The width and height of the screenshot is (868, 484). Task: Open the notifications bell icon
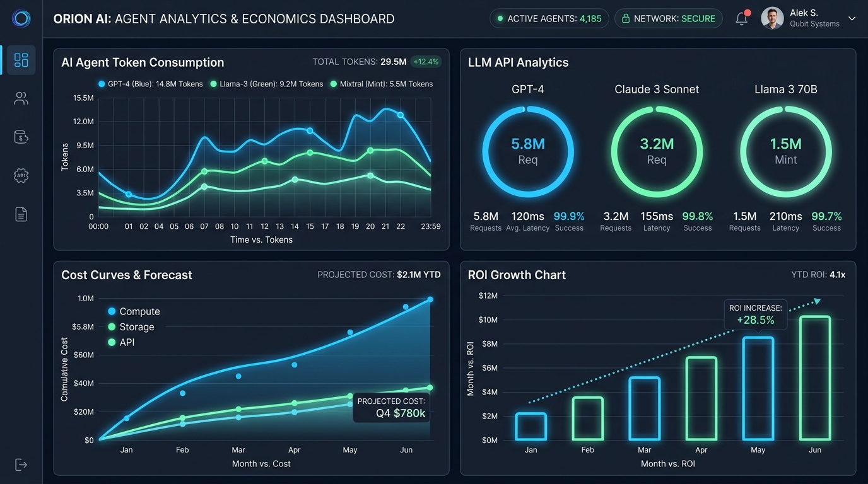coord(742,18)
